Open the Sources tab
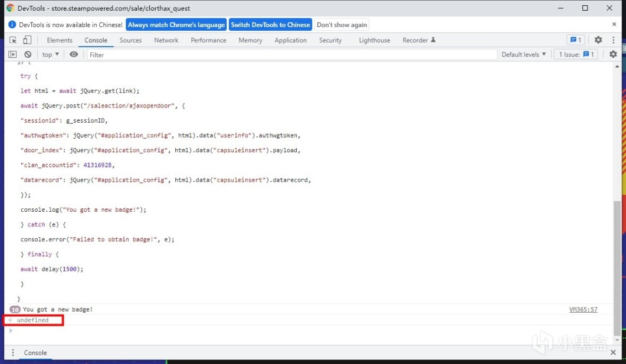The height and width of the screenshot is (364, 626). tap(130, 40)
